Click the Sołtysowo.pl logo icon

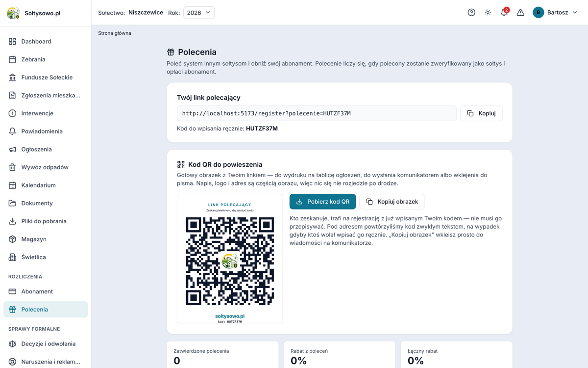[x=13, y=13]
